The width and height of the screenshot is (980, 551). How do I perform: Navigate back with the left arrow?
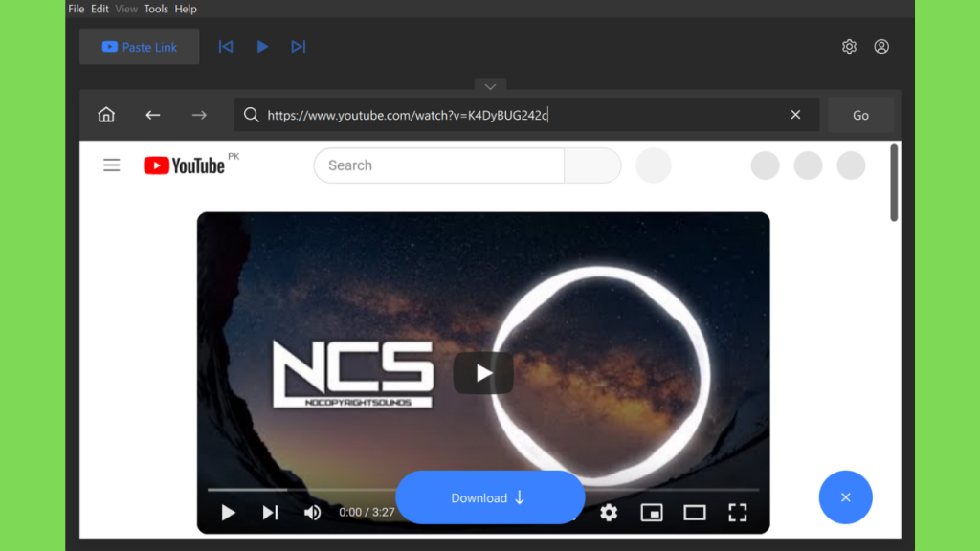(x=152, y=115)
